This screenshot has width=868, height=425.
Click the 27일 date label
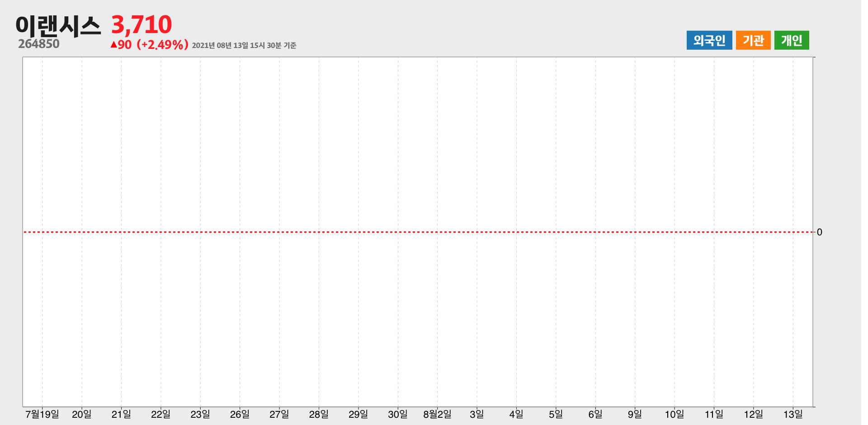(x=279, y=414)
